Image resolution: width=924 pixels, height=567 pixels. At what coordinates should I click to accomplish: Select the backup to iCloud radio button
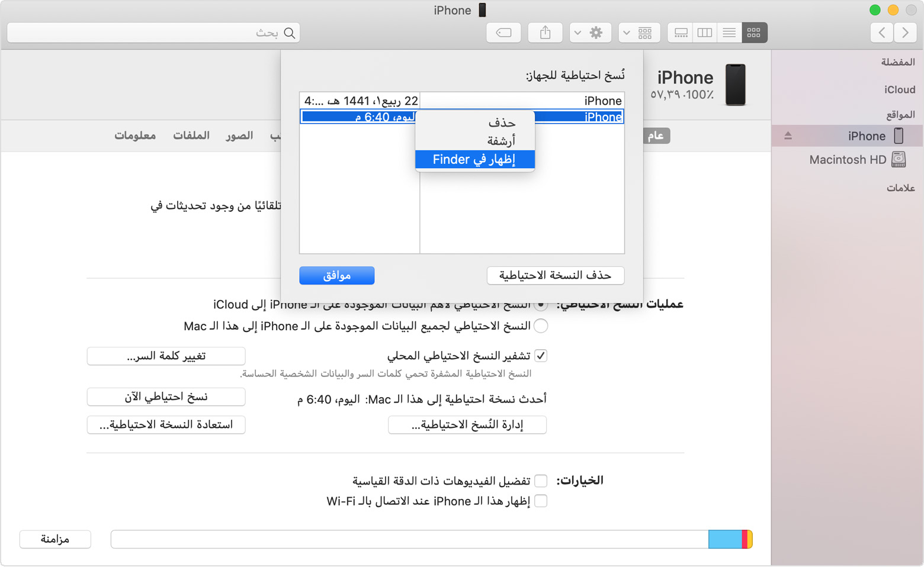[x=541, y=305]
